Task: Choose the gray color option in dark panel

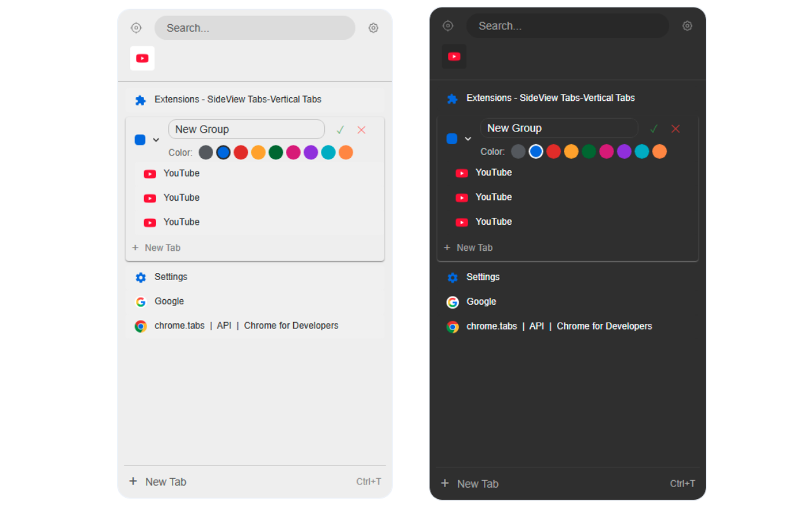Action: point(518,152)
